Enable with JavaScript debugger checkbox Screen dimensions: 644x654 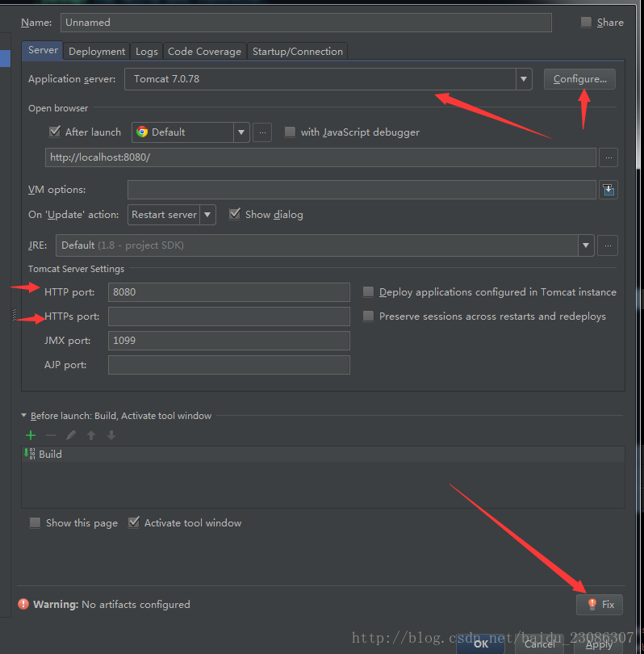(290, 132)
